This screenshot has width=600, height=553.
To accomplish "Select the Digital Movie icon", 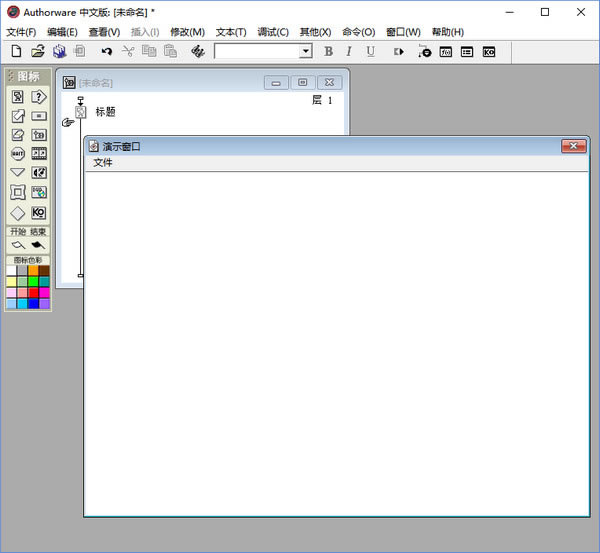I will coord(39,154).
